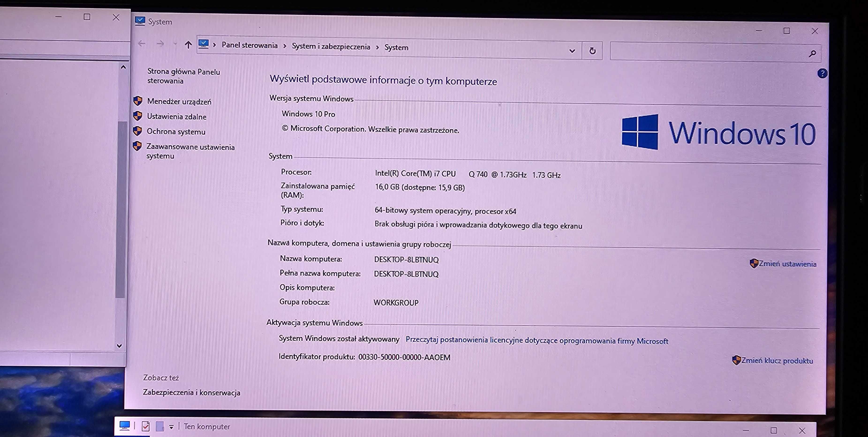Close the System window
Image resolution: width=868 pixels, height=437 pixels.
click(x=815, y=31)
